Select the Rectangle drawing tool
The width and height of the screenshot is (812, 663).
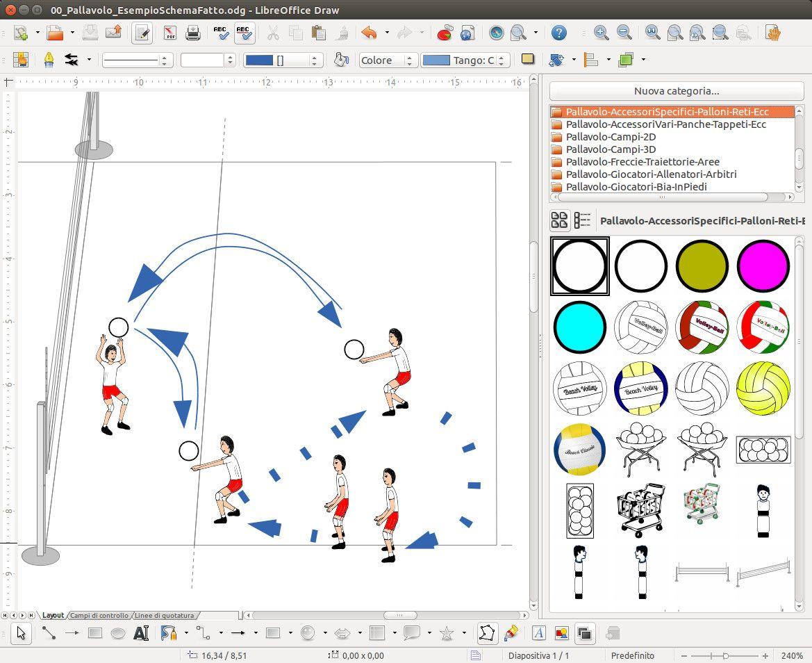(95, 633)
